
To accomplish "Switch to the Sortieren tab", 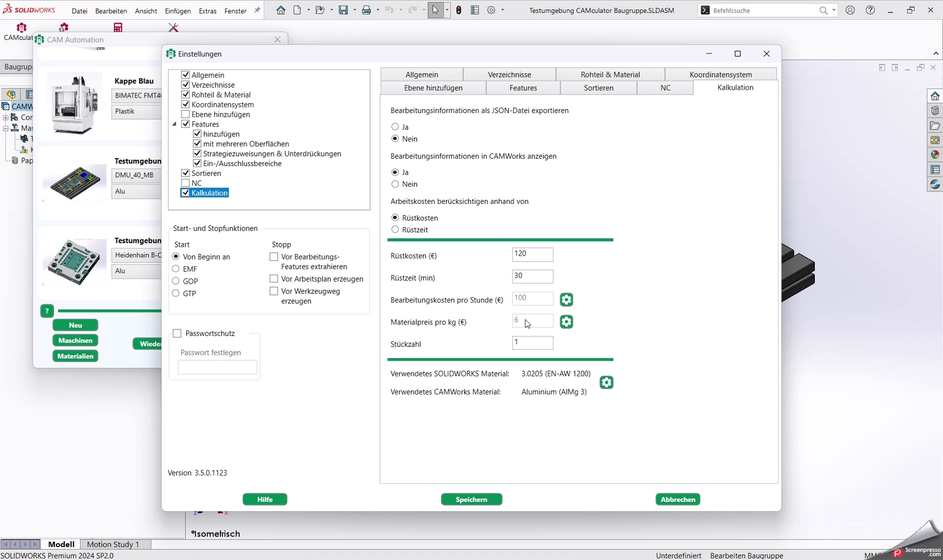I will click(599, 88).
